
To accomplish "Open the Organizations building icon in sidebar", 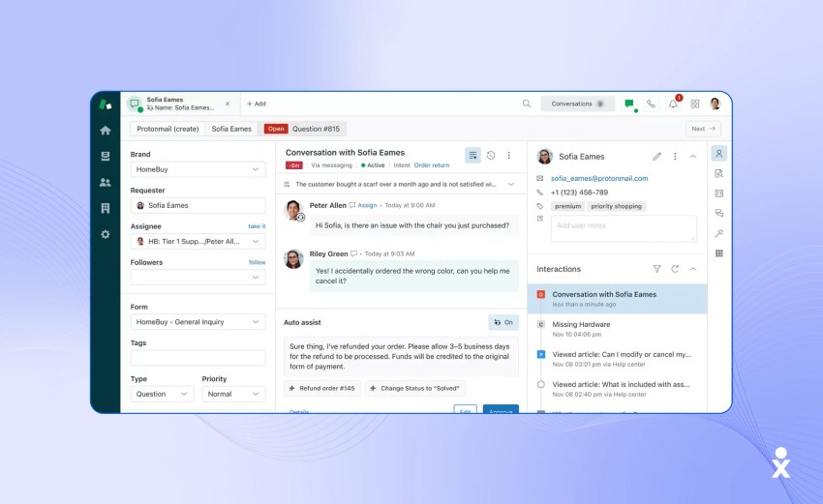I will tap(105, 208).
